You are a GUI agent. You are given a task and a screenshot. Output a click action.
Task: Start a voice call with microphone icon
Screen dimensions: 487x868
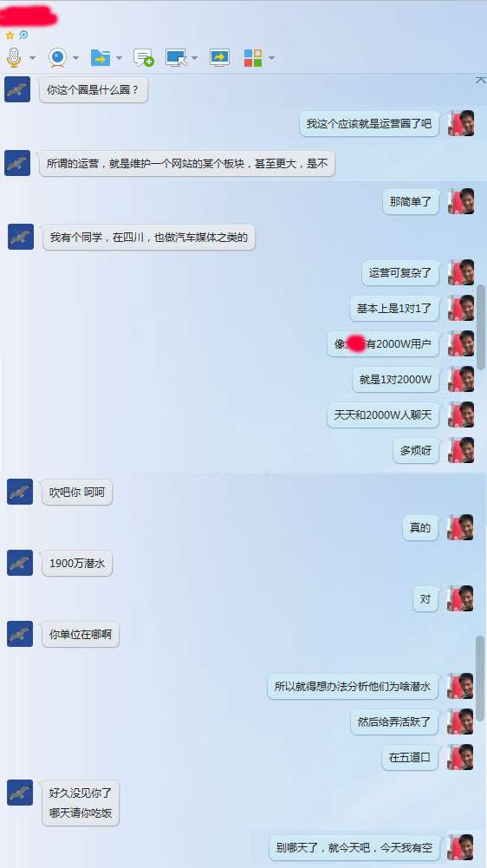tap(14, 57)
